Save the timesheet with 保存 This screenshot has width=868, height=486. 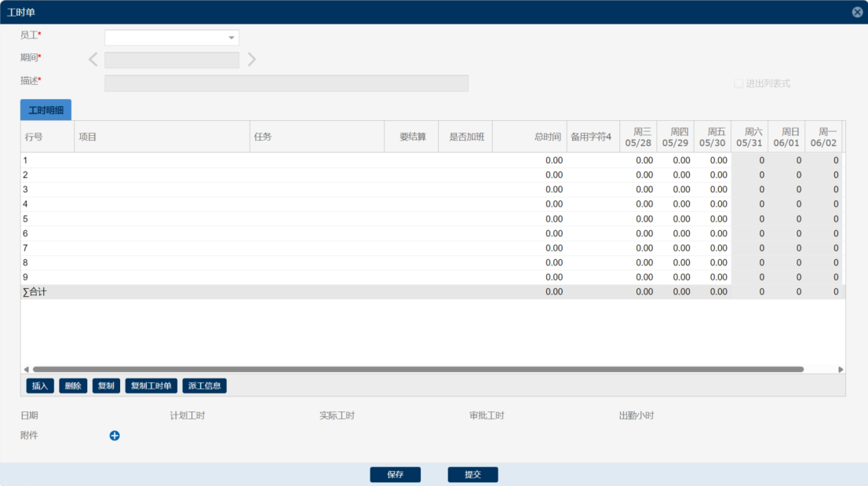[395, 474]
